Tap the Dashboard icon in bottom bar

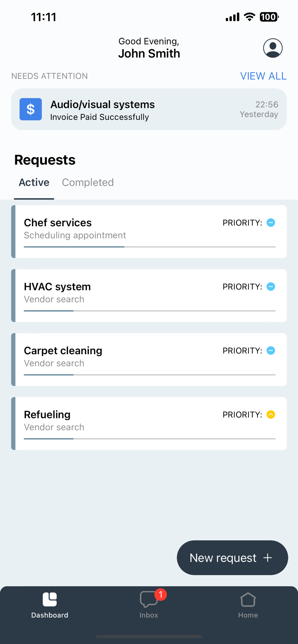pos(50,600)
